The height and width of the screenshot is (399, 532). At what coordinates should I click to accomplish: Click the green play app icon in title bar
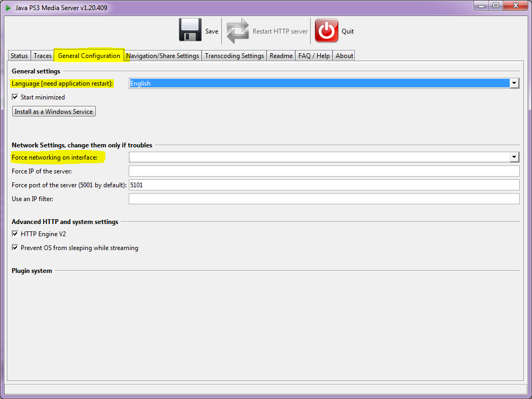point(8,7)
